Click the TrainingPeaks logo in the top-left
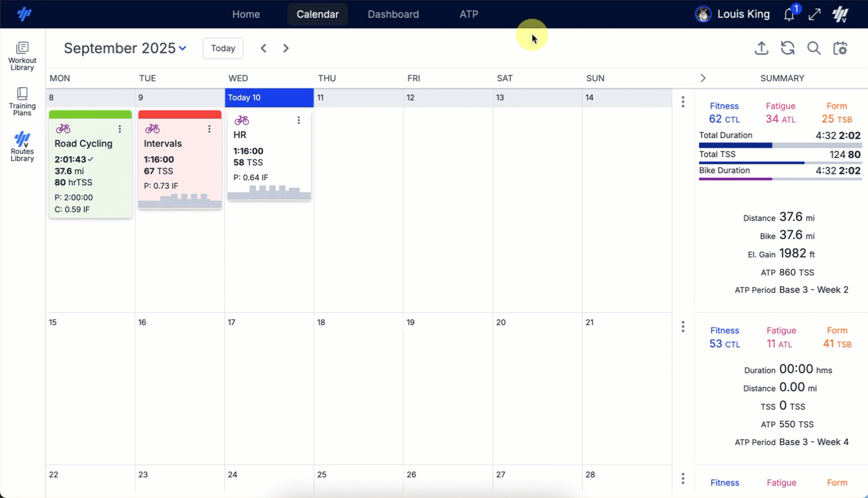The height and width of the screenshot is (498, 868). (25, 14)
